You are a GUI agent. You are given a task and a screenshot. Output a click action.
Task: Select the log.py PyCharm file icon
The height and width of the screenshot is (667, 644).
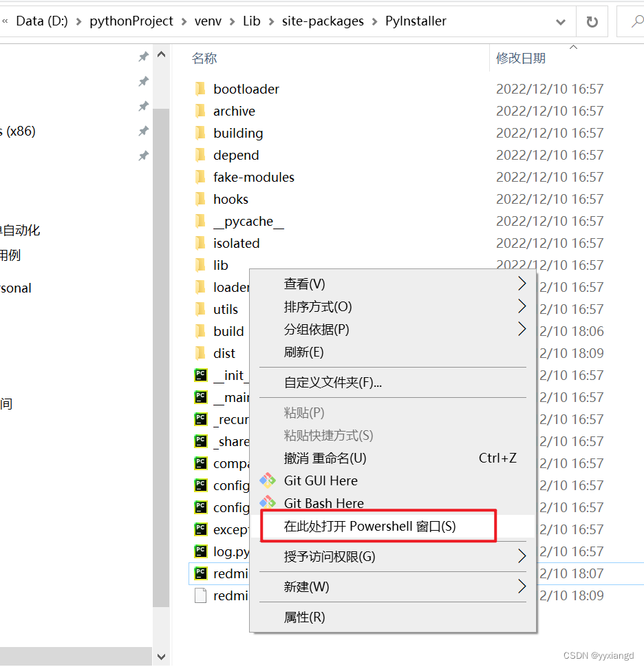point(201,552)
